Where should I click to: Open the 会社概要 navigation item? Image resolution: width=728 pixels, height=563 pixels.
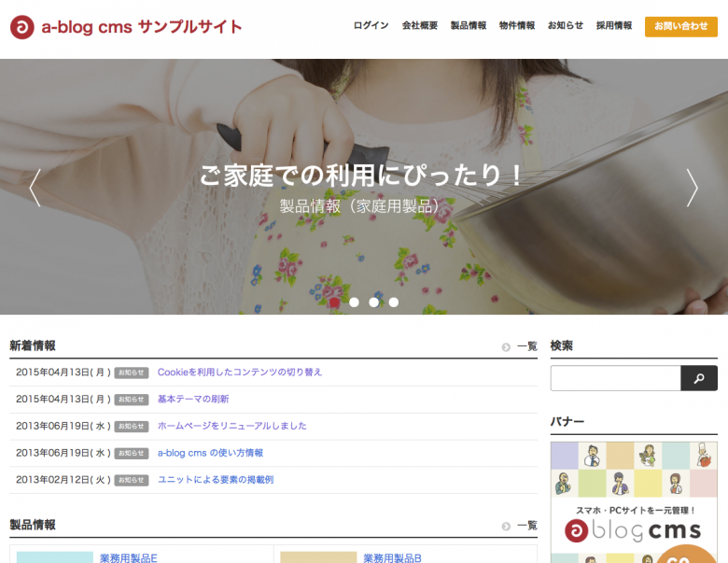[419, 26]
